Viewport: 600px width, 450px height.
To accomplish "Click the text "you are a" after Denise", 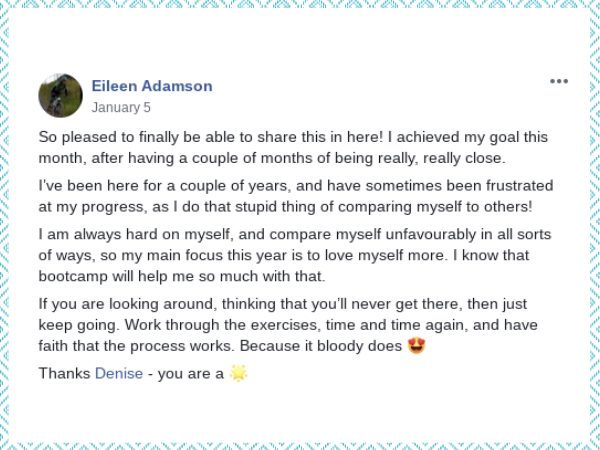I will 191,374.
